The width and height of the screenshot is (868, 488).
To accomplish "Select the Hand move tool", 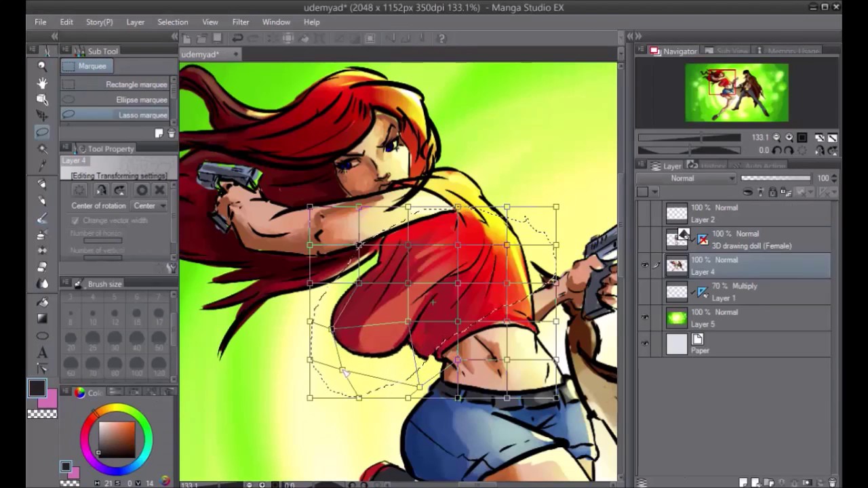I will [42, 83].
